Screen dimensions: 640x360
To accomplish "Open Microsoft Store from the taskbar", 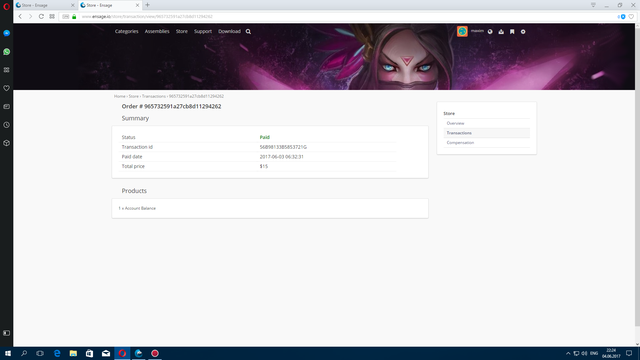I will pos(89,353).
